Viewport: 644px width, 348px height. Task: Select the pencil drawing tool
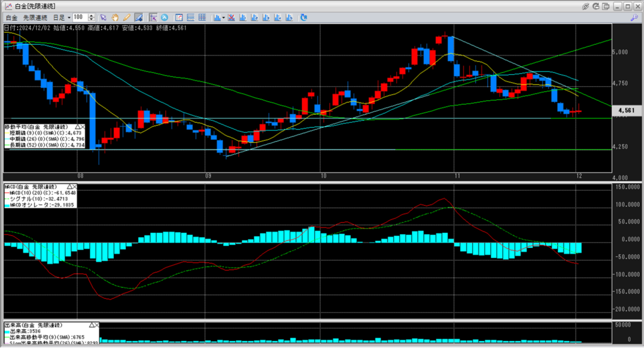126,17
